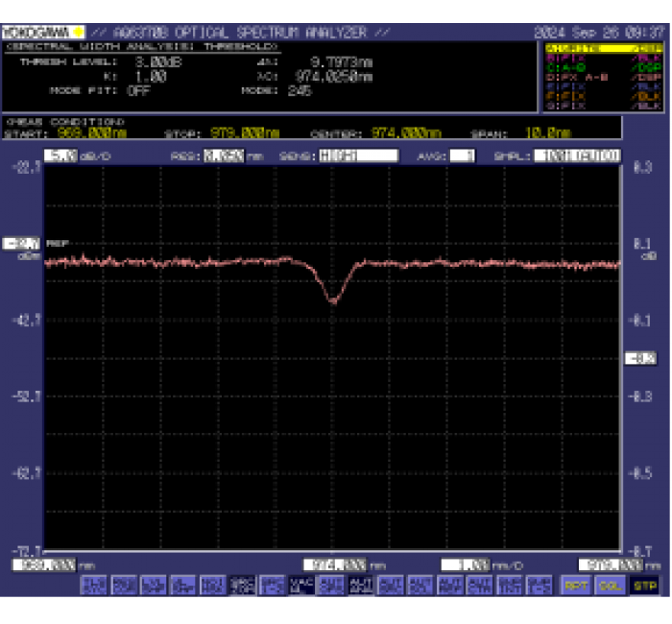Click the dip in the spectrum trace
Image resolution: width=672 pixels, height=624 pixels.
pyautogui.click(x=333, y=299)
